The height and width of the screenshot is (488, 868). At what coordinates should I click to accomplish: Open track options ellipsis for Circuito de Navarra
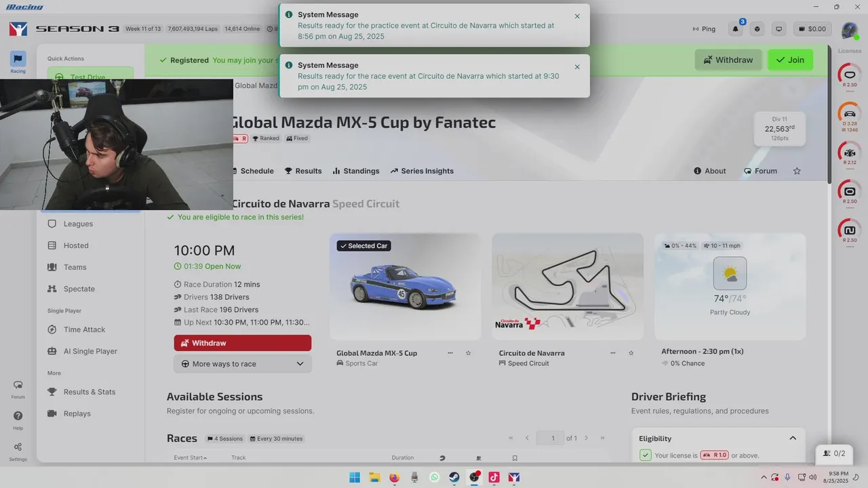613,353
